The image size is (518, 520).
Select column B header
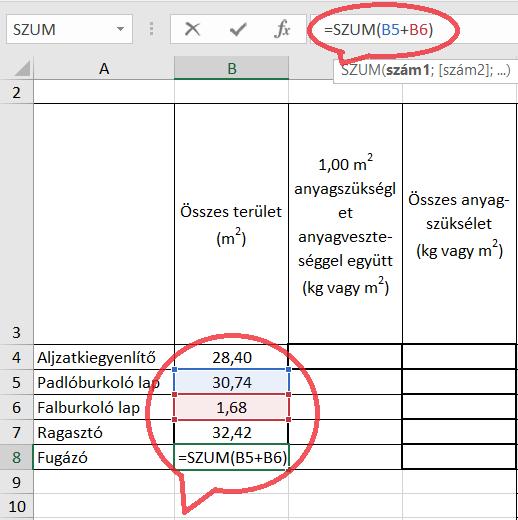(231, 68)
